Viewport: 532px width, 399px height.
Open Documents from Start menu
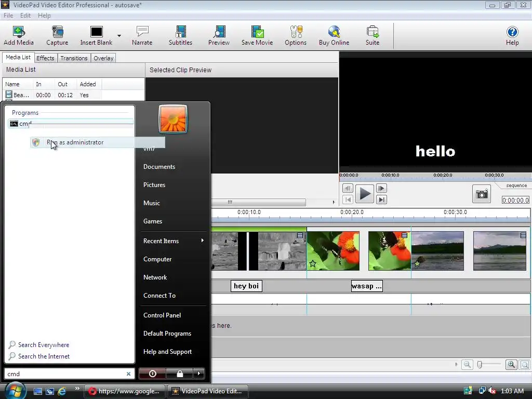tap(159, 167)
